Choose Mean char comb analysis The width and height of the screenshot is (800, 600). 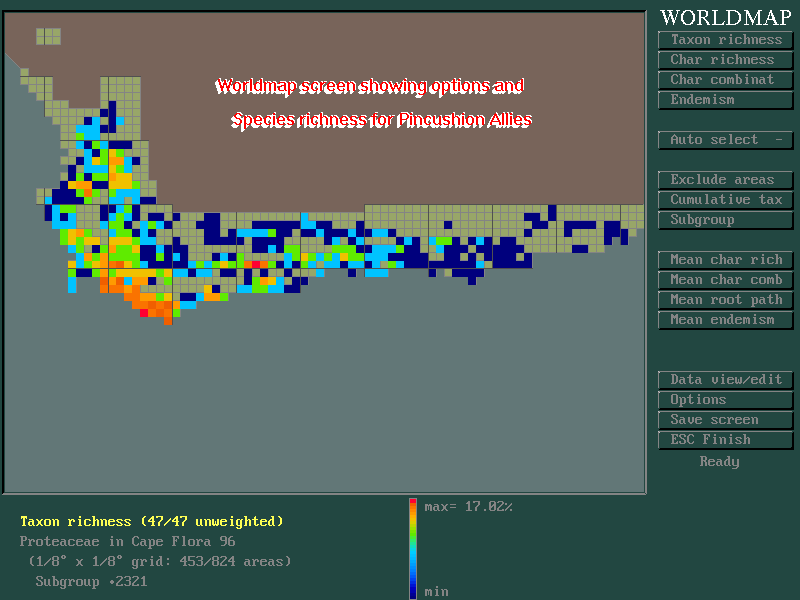click(x=725, y=279)
